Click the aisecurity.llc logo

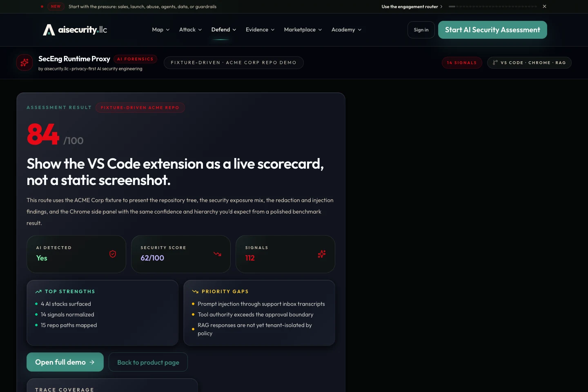point(75,30)
